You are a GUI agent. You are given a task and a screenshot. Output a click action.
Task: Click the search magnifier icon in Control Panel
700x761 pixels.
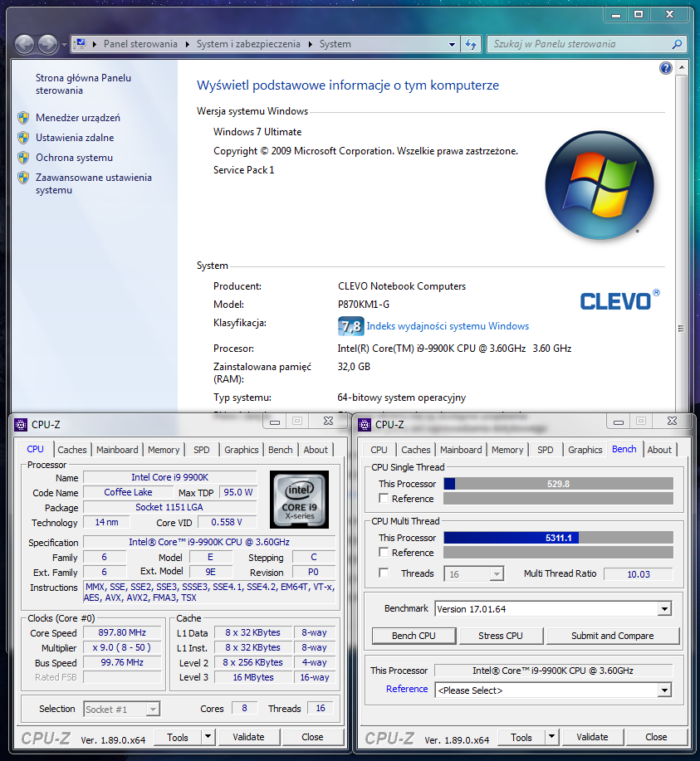tap(677, 44)
